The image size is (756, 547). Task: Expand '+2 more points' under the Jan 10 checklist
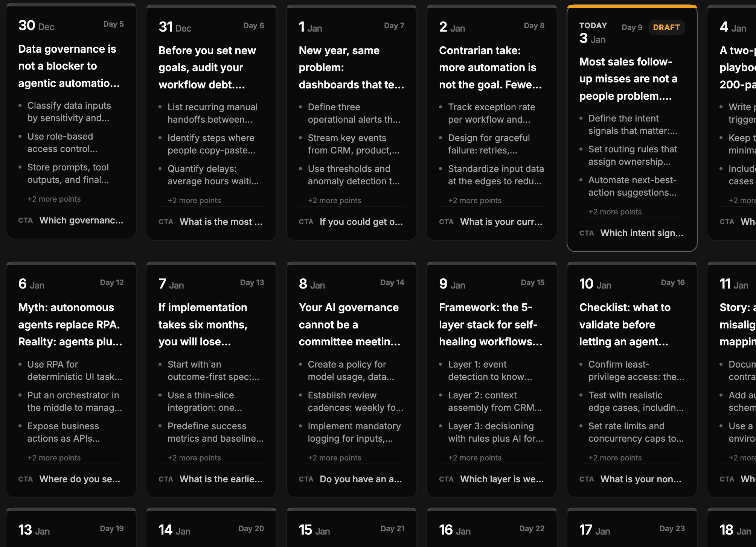(615, 457)
